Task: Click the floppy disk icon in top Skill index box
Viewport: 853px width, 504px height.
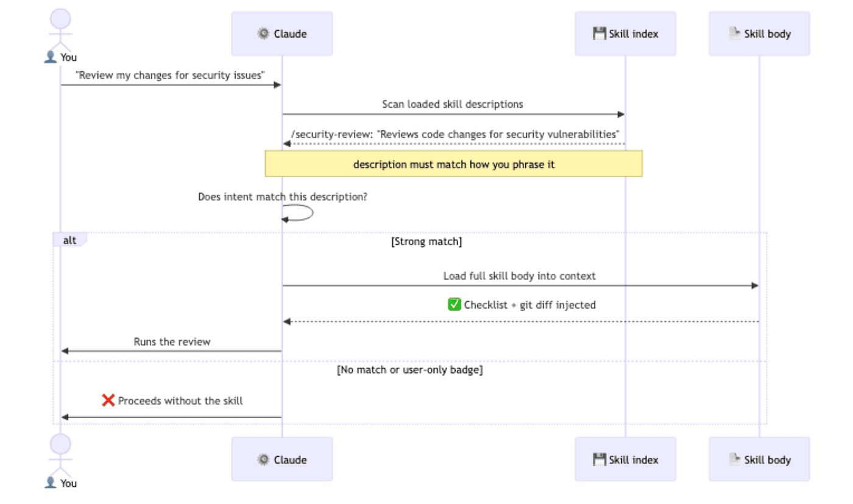Action: (x=599, y=33)
